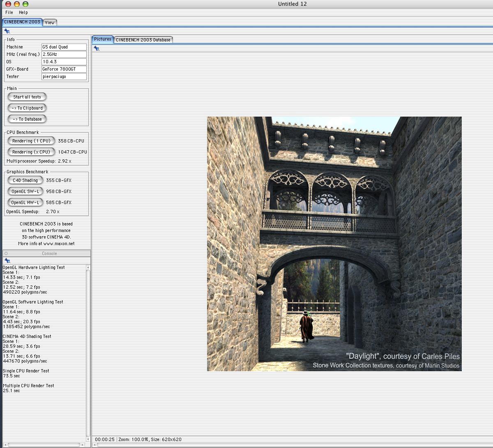Click the pin icon in the Console panel
This screenshot has width=493, height=448.
coord(7,261)
